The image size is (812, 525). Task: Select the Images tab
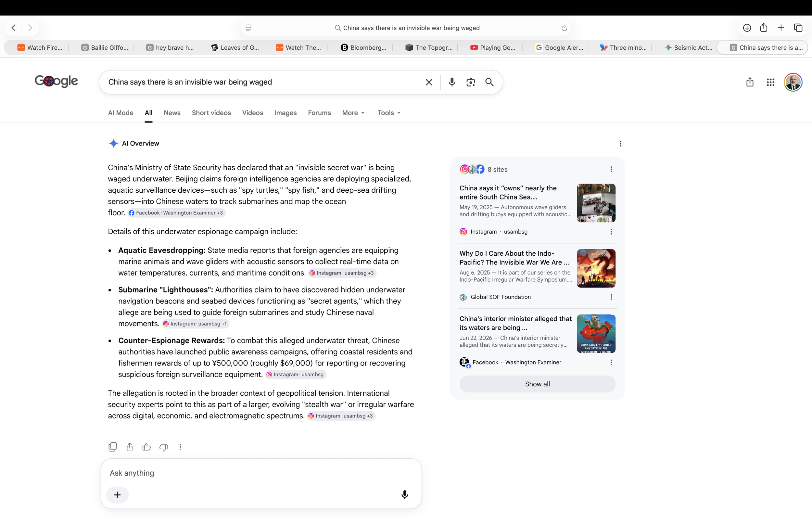[285, 113]
